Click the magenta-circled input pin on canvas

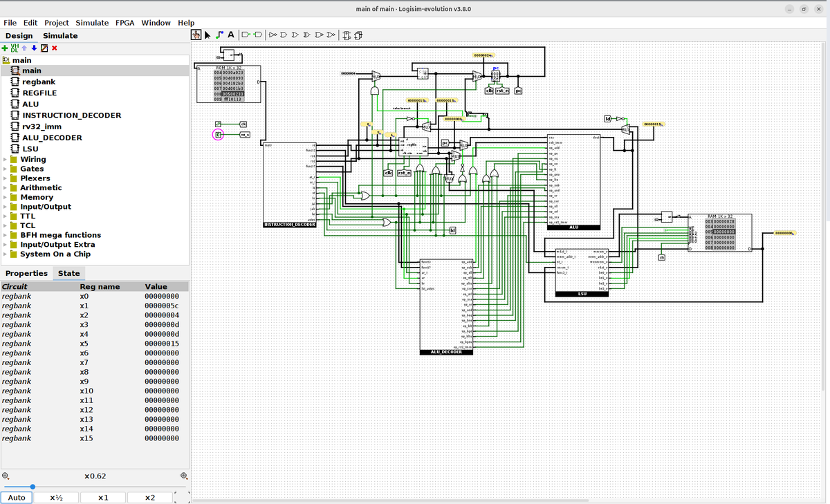[218, 134]
